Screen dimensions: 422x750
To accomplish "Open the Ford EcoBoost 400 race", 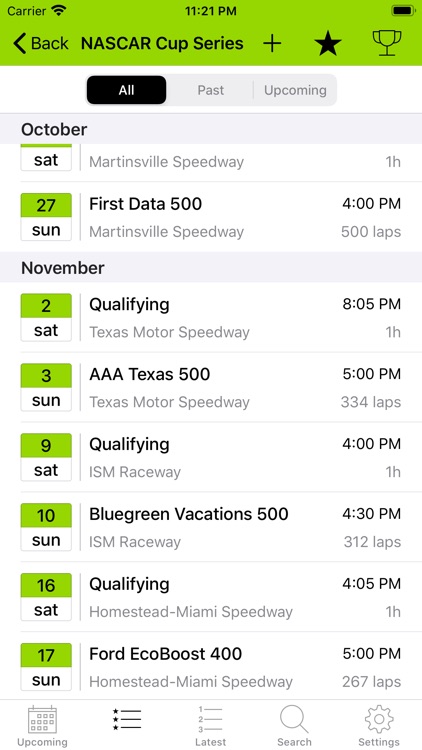I will (211, 667).
